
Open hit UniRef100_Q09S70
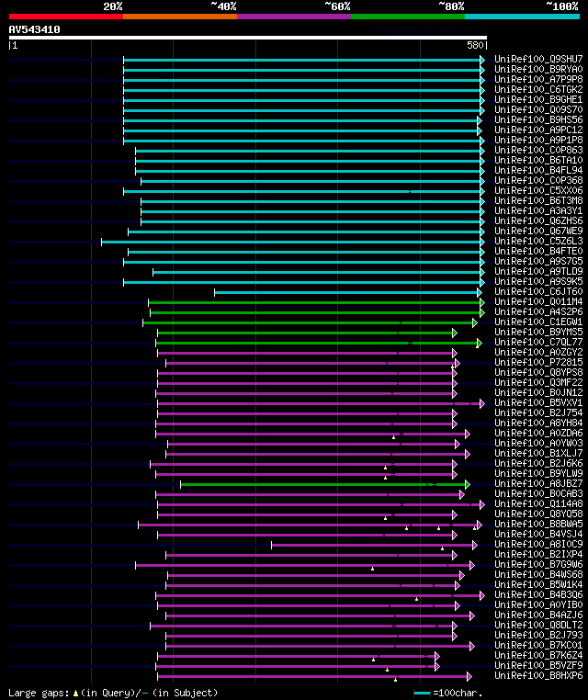[x=538, y=109]
